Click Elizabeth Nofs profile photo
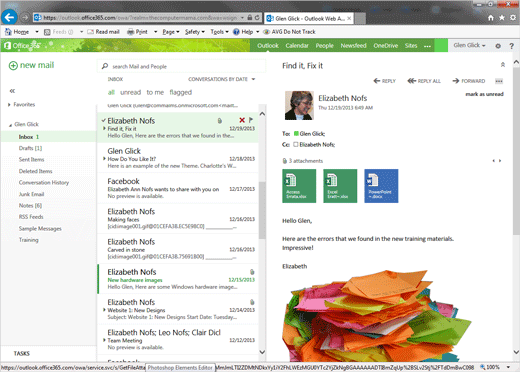 299,105
